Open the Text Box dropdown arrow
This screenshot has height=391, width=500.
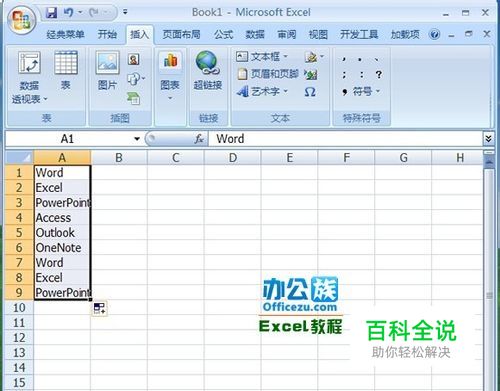pyautogui.click(x=285, y=57)
